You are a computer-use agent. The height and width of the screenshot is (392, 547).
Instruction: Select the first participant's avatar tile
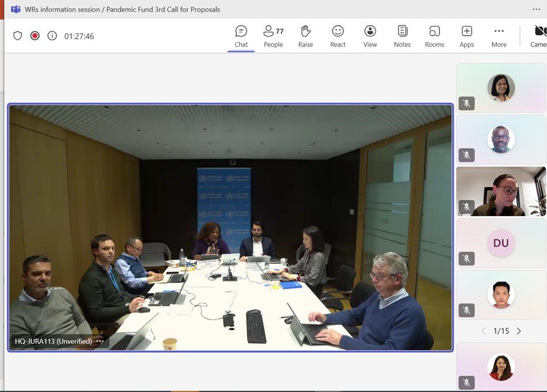tap(501, 88)
